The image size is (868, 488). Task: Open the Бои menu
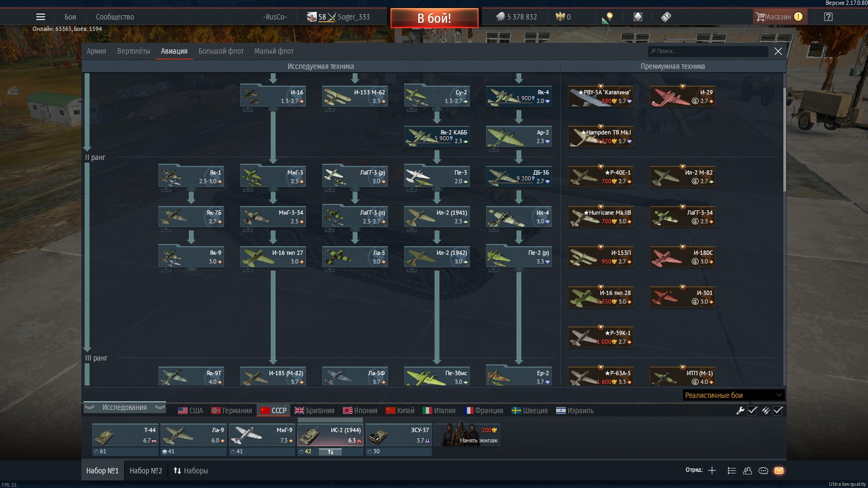(71, 17)
